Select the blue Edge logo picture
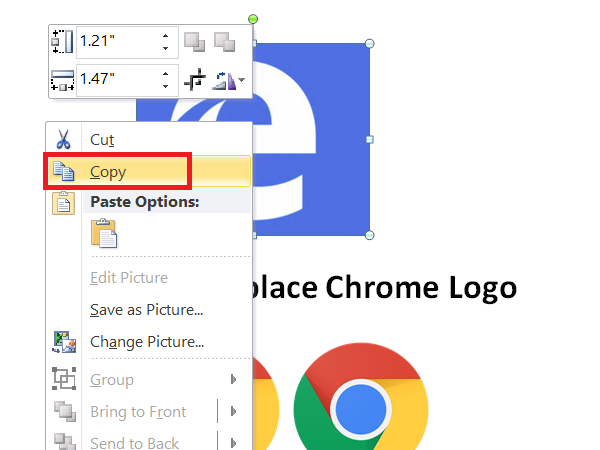The width and height of the screenshot is (600, 450). click(311, 140)
